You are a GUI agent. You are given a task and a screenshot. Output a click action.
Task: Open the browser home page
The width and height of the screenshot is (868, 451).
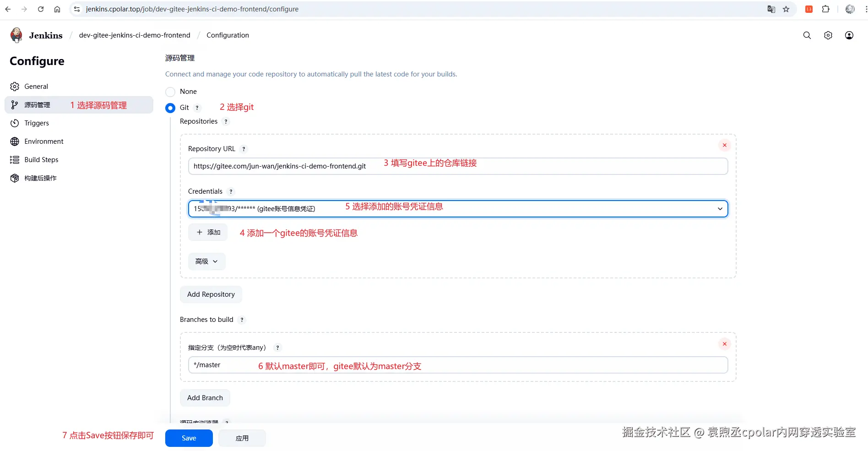tap(57, 9)
